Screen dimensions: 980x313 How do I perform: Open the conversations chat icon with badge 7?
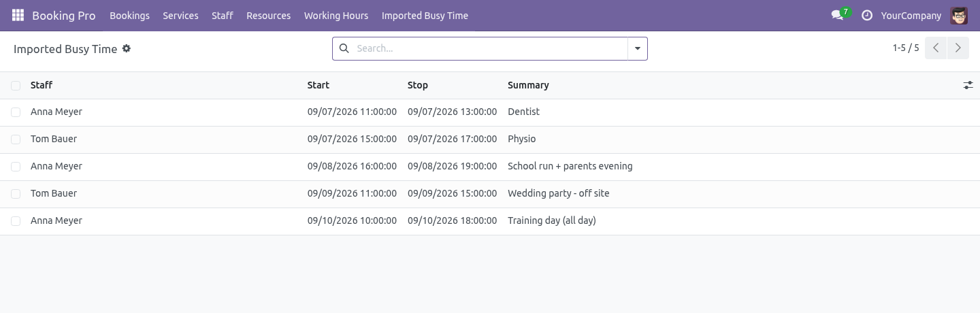pyautogui.click(x=840, y=14)
